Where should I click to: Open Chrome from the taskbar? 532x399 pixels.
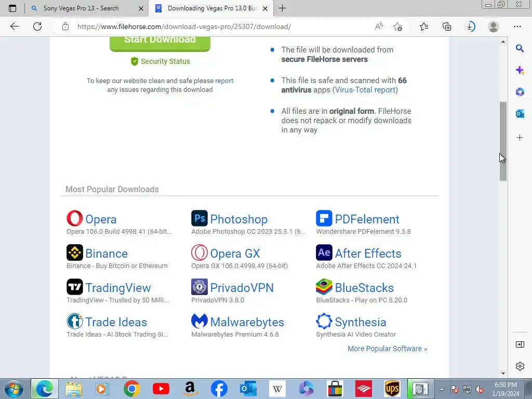click(131, 389)
